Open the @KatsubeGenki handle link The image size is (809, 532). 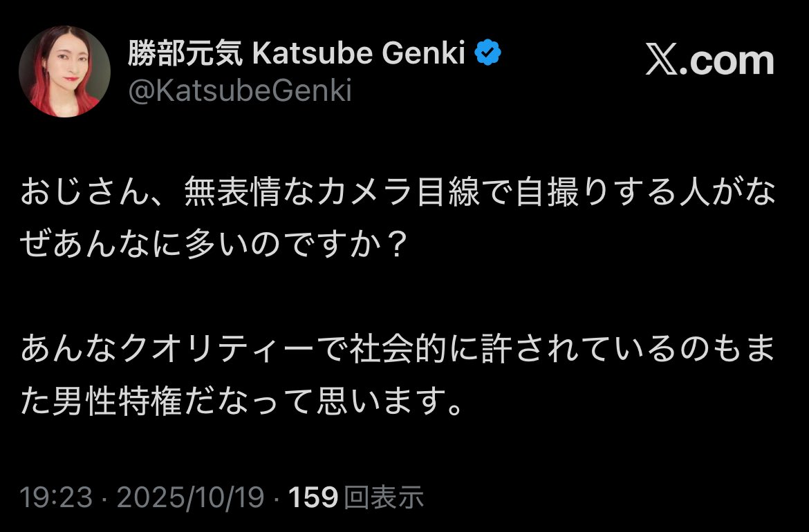pyautogui.click(x=240, y=91)
